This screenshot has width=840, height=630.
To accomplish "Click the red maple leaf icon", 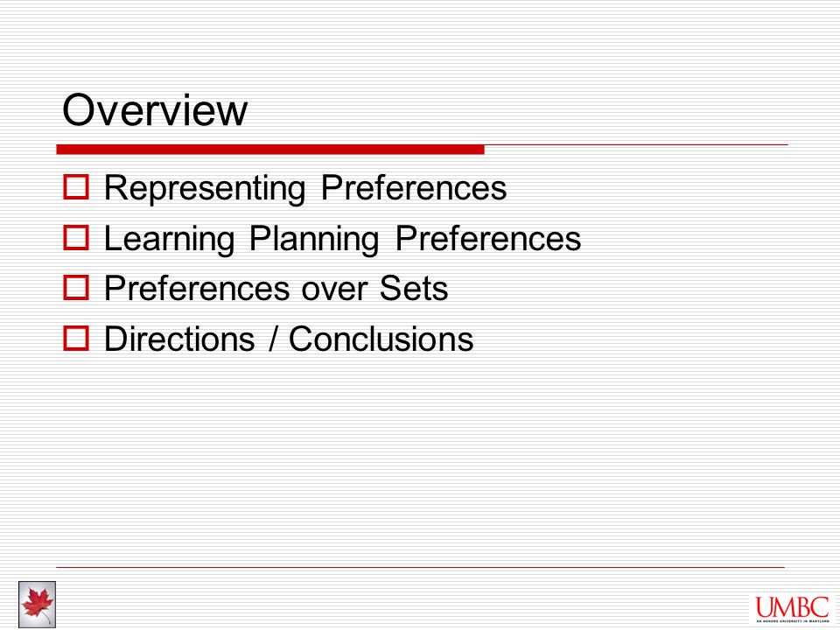I will pyautogui.click(x=37, y=604).
